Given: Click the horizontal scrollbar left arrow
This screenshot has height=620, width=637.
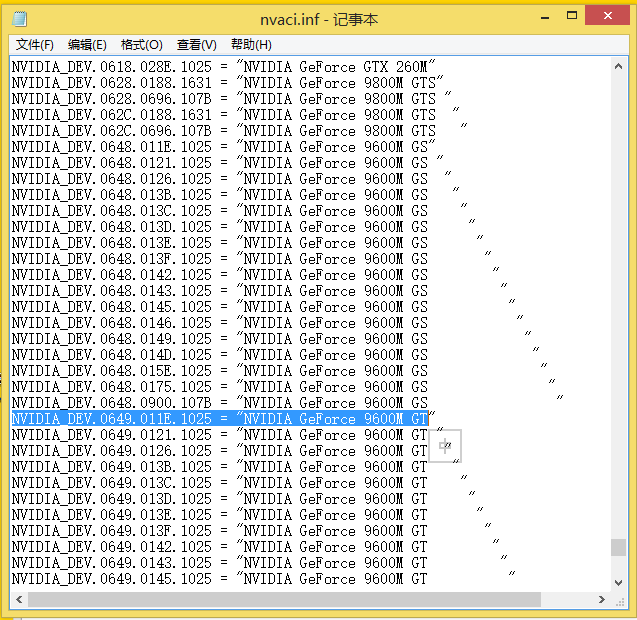Looking at the screenshot, I should (x=19, y=599).
